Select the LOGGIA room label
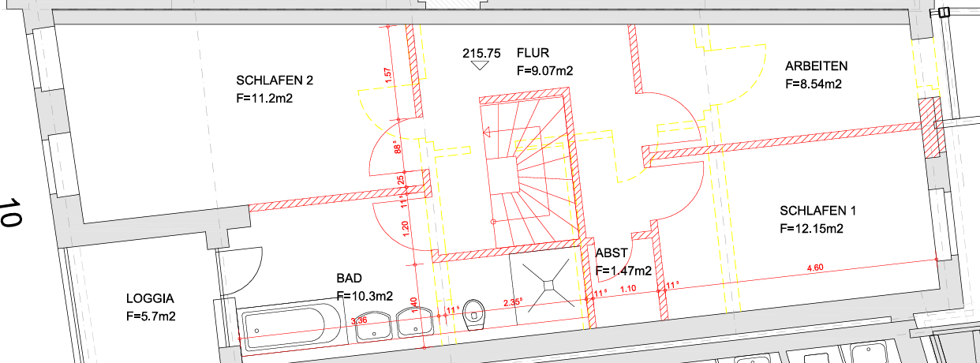980x363 pixels. point(150,298)
